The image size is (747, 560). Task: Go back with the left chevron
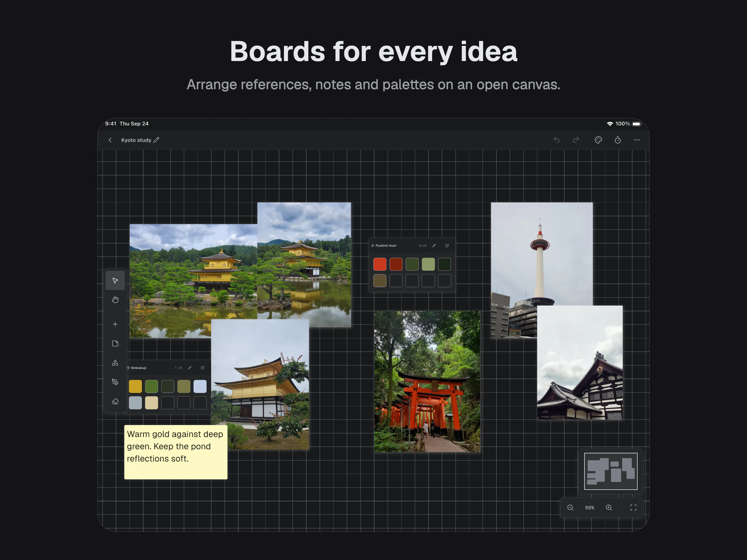tap(110, 140)
